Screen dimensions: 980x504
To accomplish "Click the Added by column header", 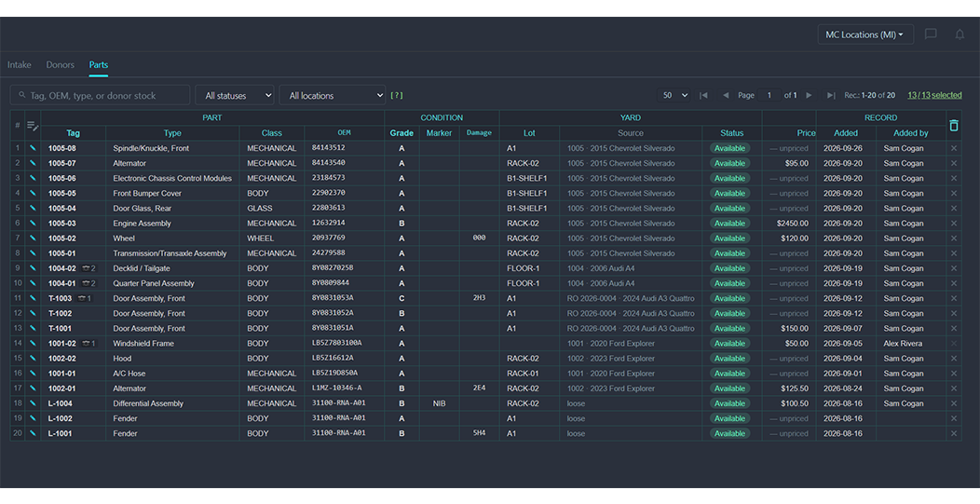I will (911, 132).
